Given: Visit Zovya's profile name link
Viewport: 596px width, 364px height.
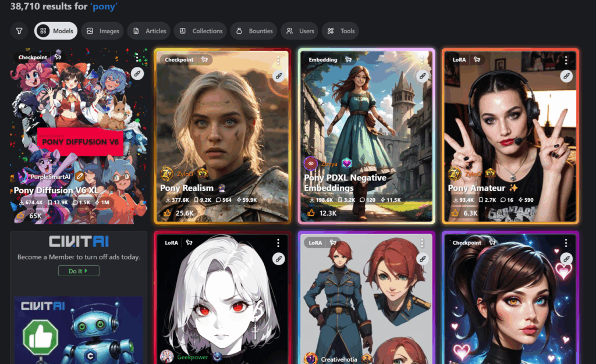Looking at the screenshot, I should [x=329, y=163].
